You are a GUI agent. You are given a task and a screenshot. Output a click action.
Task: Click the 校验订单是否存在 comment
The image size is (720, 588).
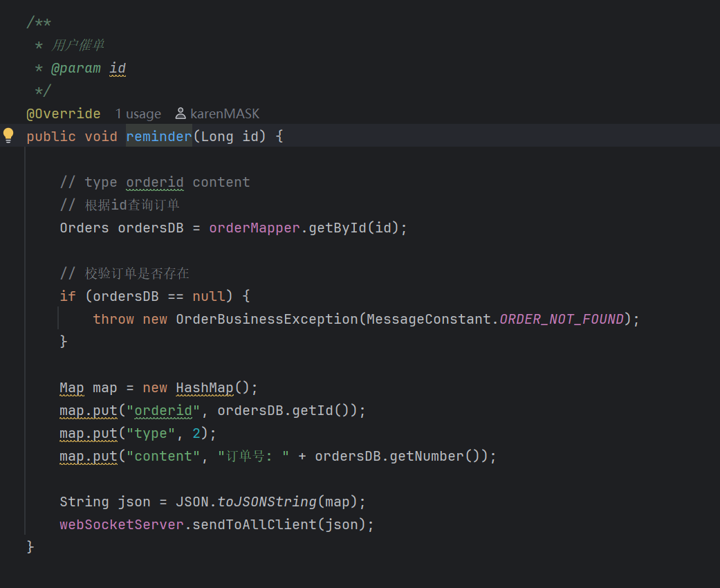(124, 273)
